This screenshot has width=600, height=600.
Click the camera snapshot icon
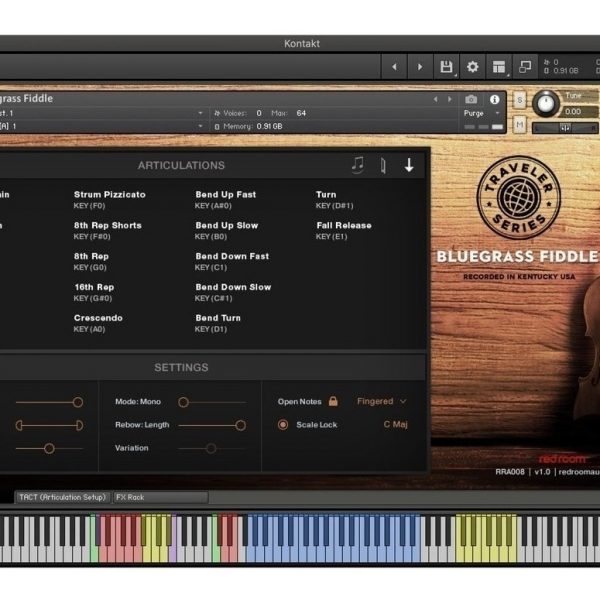coord(471,100)
